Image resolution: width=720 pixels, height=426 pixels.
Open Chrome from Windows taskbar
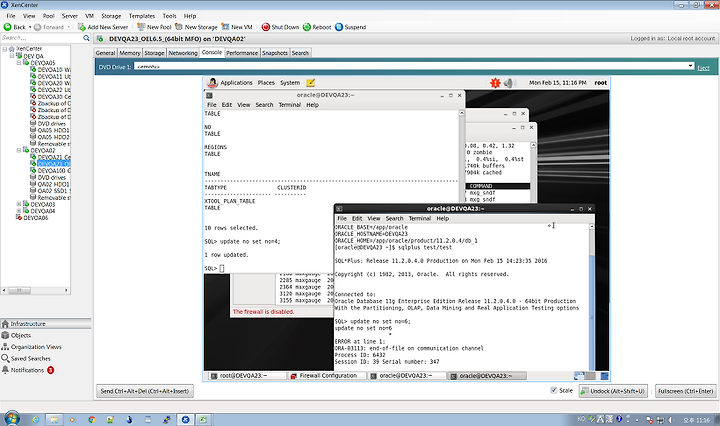(x=91, y=420)
